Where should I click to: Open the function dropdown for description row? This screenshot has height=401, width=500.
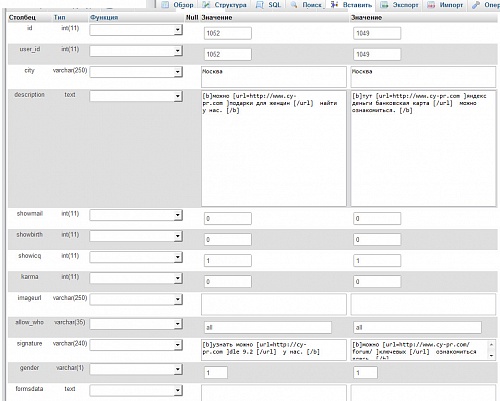click(x=136, y=96)
